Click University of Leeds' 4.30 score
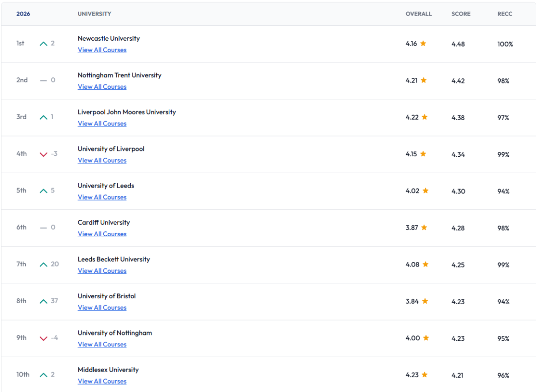This screenshot has width=536, height=392. pyautogui.click(x=459, y=192)
